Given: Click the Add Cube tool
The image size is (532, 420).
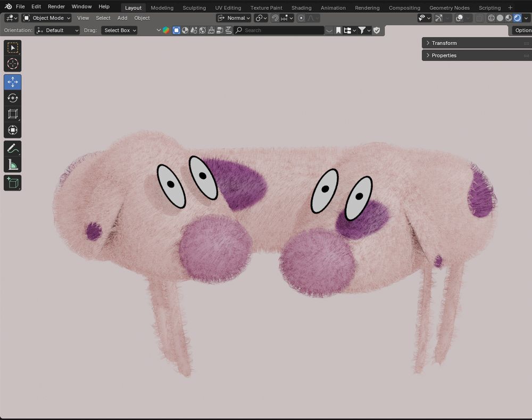Looking at the screenshot, I should pos(13,183).
